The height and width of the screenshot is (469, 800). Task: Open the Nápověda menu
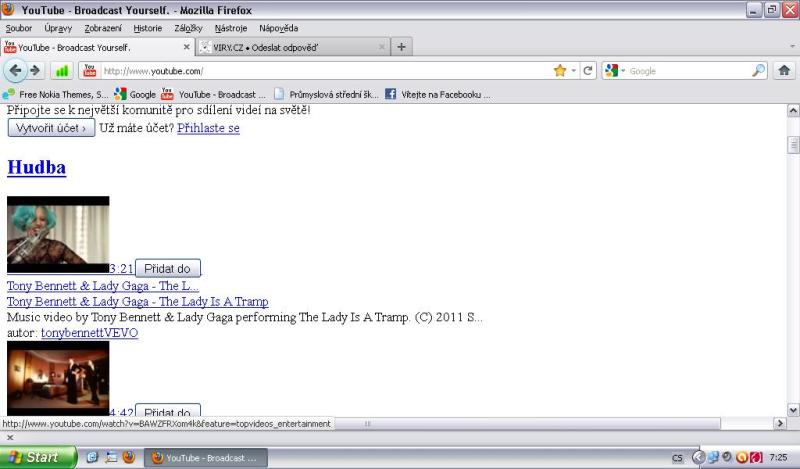click(x=278, y=28)
